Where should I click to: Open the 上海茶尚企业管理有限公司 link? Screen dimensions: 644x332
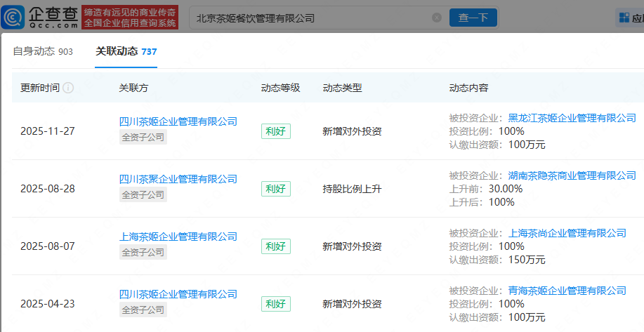567,233
